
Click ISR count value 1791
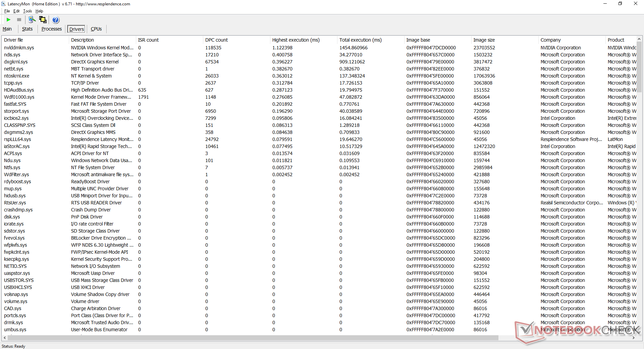coord(144,97)
